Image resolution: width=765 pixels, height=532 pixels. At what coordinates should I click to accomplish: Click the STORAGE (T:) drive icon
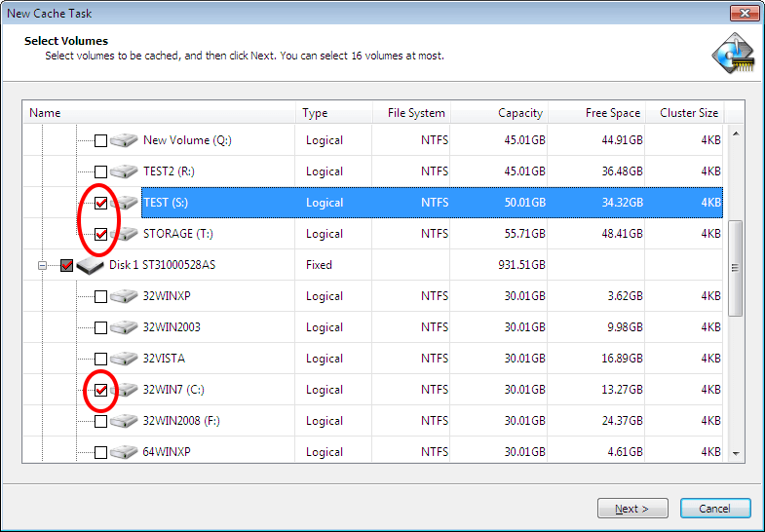126,234
